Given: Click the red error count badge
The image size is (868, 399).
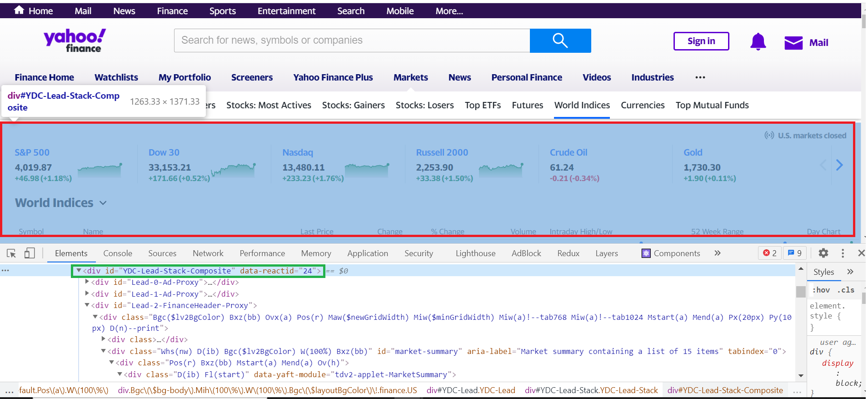Looking at the screenshot, I should click(770, 253).
